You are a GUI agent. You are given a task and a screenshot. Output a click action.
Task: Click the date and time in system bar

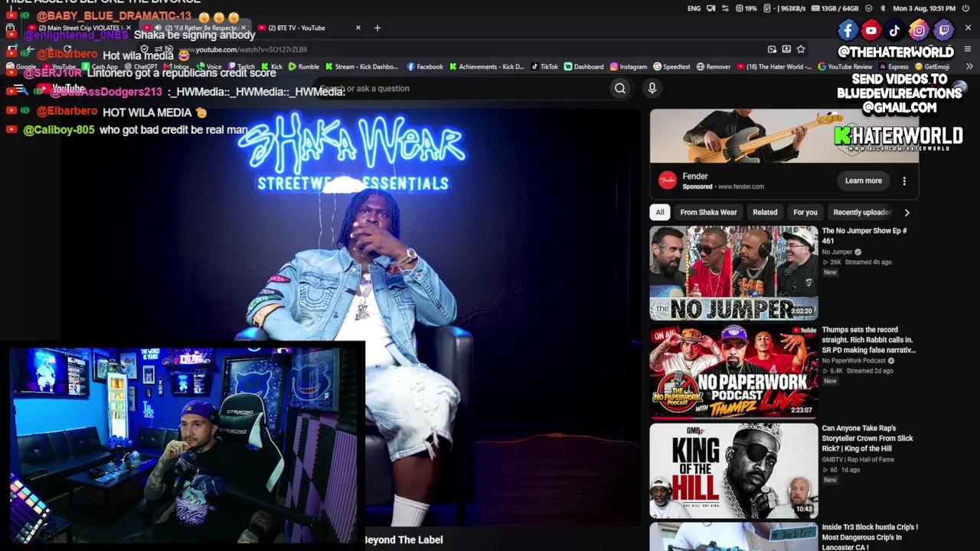click(924, 8)
